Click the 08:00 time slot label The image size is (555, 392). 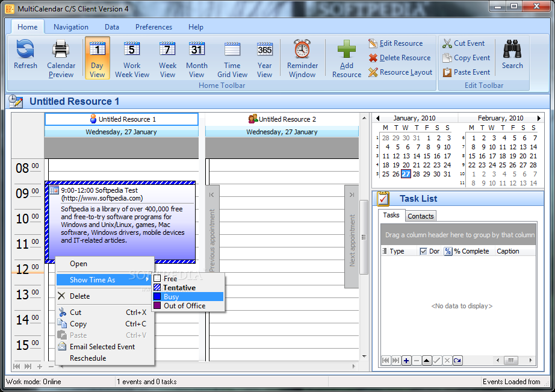pos(27,168)
